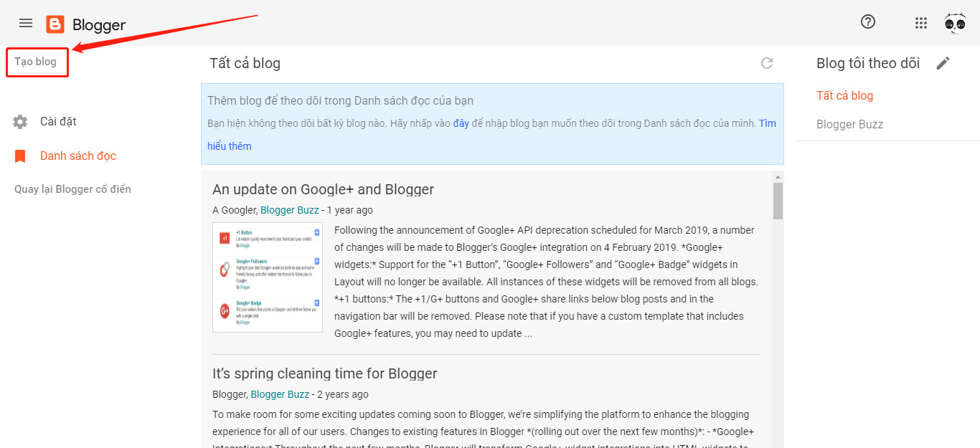This screenshot has width=980, height=448.
Task: Click the Tạo blog button
Action: pos(37,62)
